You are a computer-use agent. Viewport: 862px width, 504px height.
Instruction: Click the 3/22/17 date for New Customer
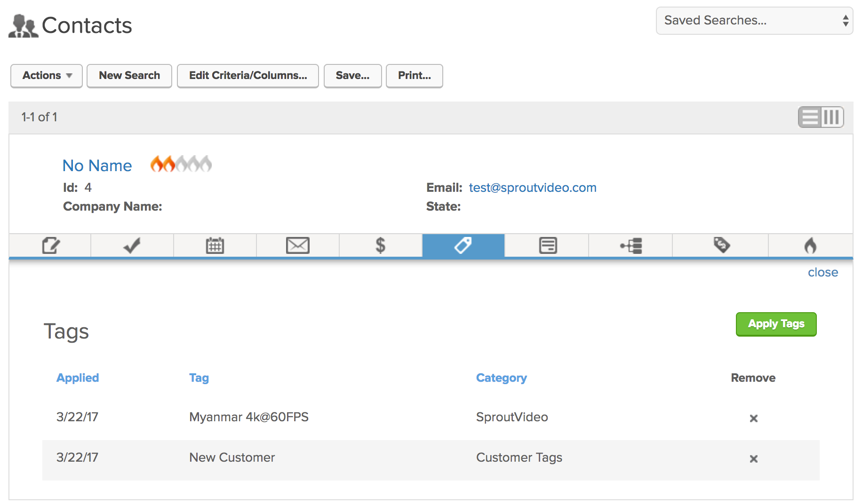[77, 457]
